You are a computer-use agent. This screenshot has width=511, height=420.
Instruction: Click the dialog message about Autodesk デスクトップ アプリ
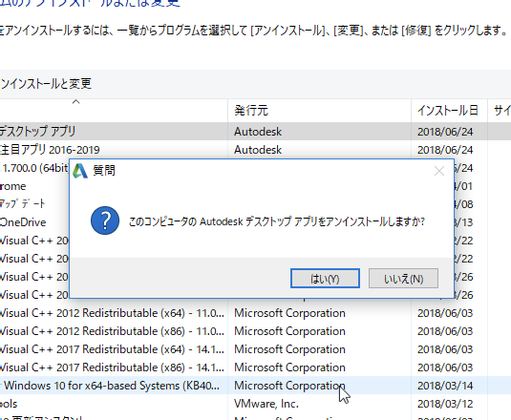coord(277,221)
